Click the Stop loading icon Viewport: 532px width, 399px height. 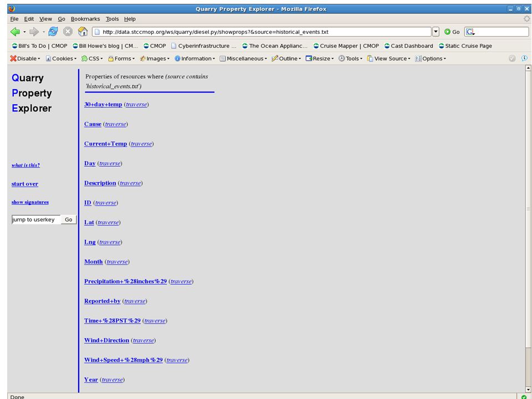pyautogui.click(x=68, y=32)
